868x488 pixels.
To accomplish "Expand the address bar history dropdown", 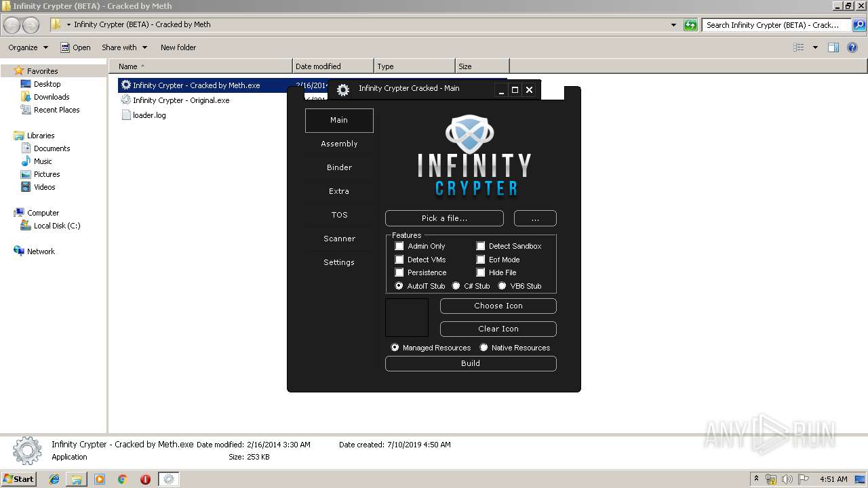I will 673,25.
